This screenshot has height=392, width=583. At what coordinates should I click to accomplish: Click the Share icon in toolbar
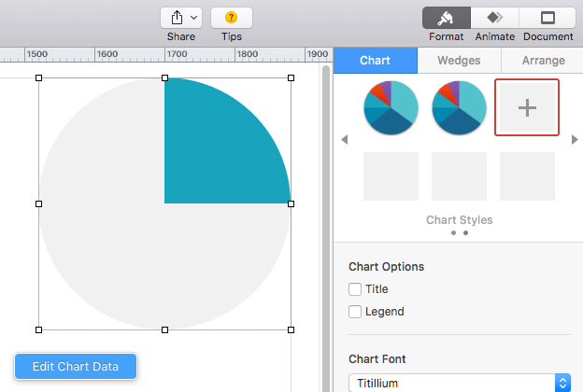(x=177, y=18)
